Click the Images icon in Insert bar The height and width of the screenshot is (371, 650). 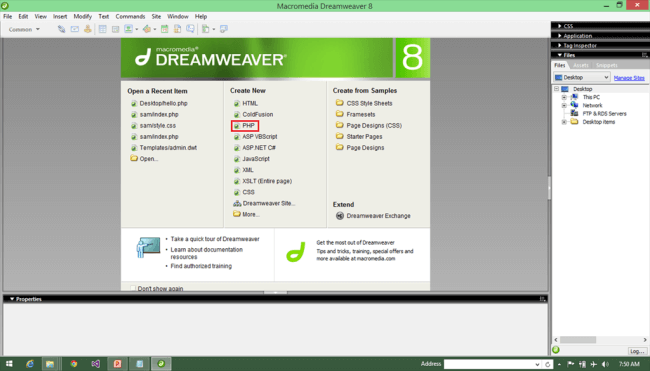click(128, 29)
